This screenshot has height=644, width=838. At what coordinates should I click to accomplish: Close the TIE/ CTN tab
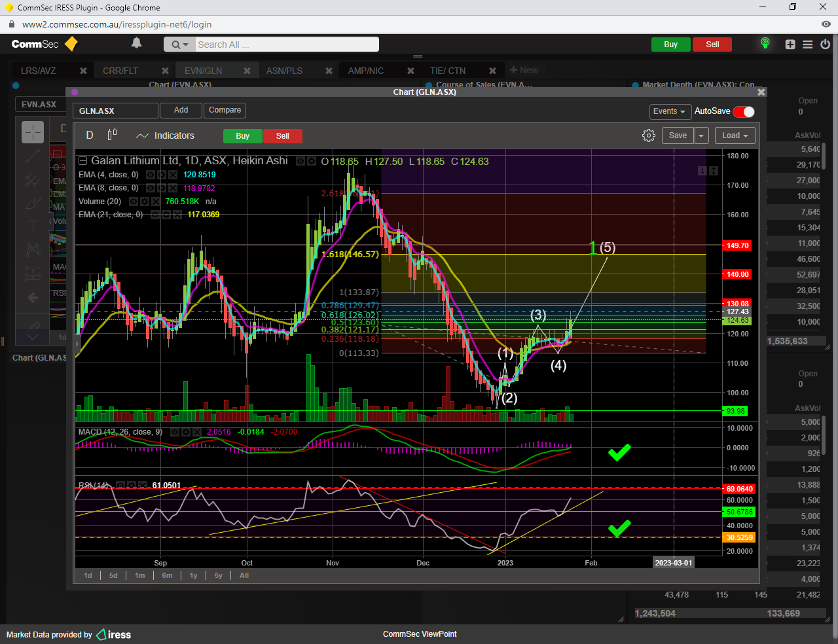tap(492, 71)
